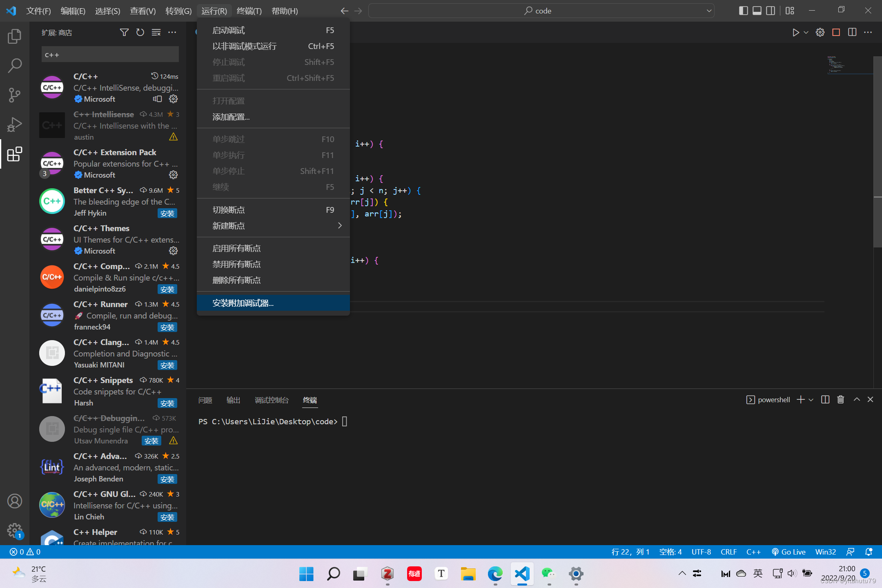Open the Search view in activity bar
Screen dimensions: 882x588
(x=15, y=65)
